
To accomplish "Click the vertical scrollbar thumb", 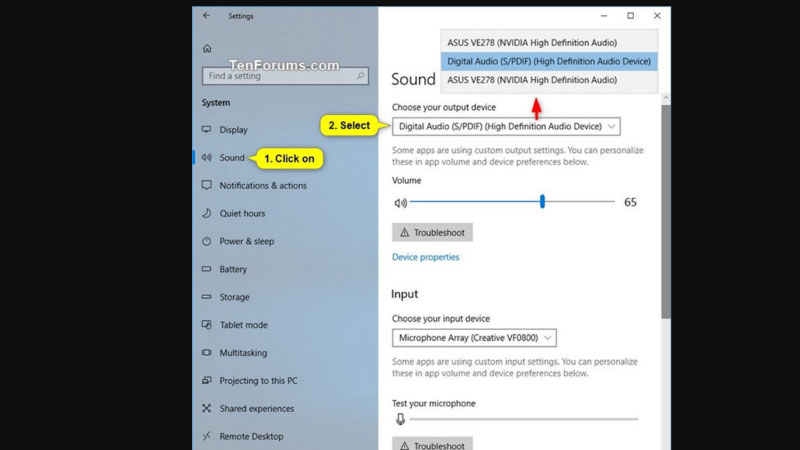I will 666,212.
